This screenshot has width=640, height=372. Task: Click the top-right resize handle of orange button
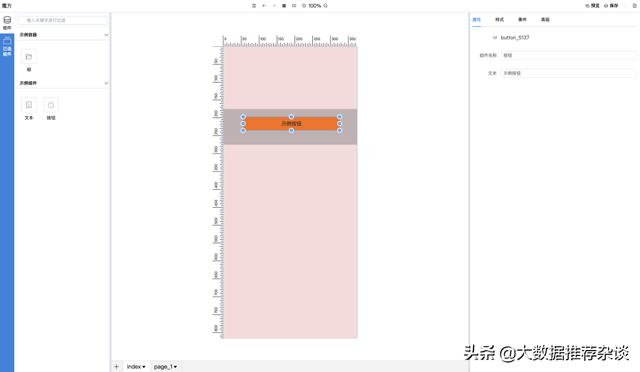[x=340, y=117]
